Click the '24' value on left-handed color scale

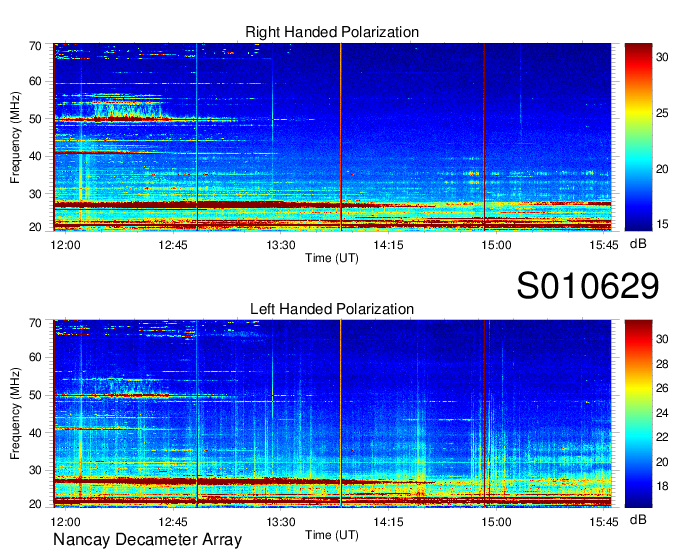click(x=662, y=413)
